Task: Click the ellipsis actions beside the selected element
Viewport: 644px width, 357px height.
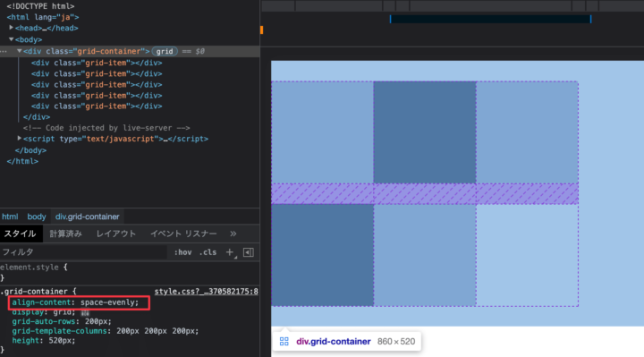Action: pos(4,51)
